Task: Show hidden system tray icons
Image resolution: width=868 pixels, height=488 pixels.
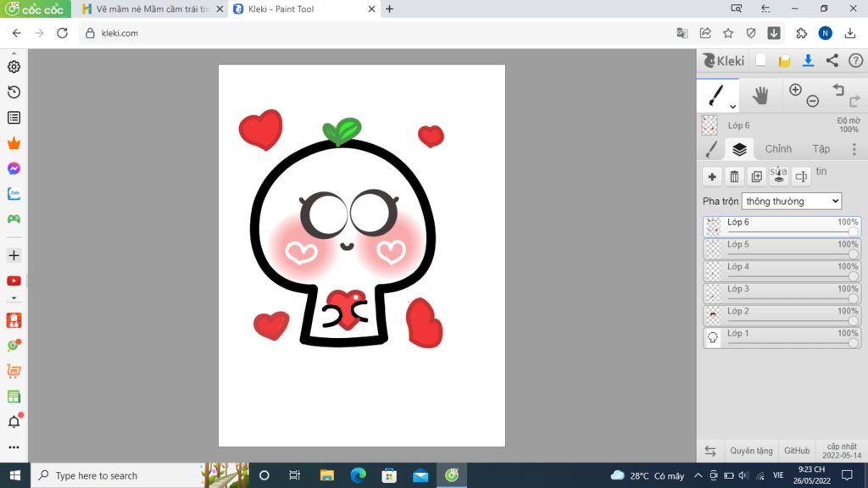Action: point(698,475)
